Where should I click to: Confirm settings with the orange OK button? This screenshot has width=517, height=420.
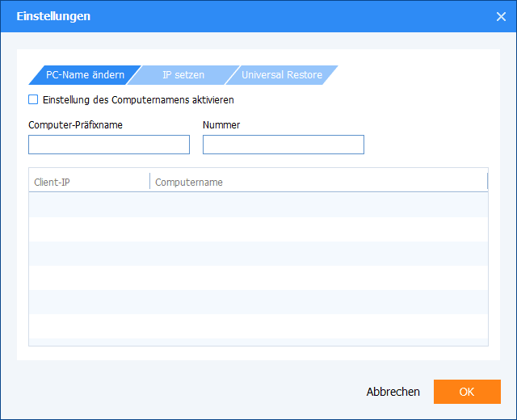(x=467, y=392)
